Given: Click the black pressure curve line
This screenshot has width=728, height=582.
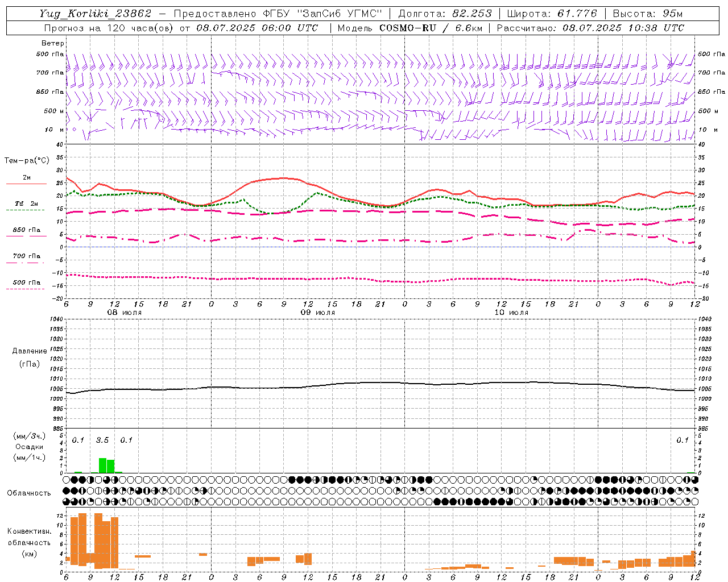Looking at the screenshot, I should (x=380, y=383).
